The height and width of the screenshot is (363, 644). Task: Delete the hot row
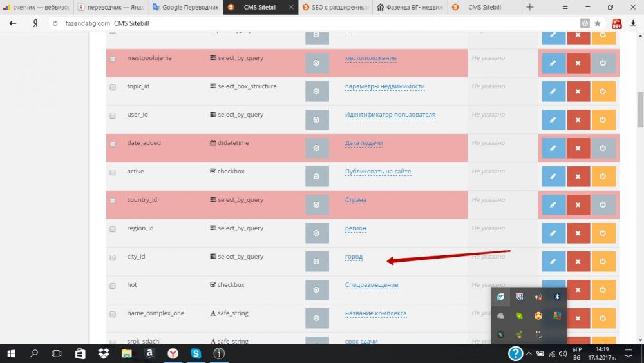pyautogui.click(x=578, y=290)
